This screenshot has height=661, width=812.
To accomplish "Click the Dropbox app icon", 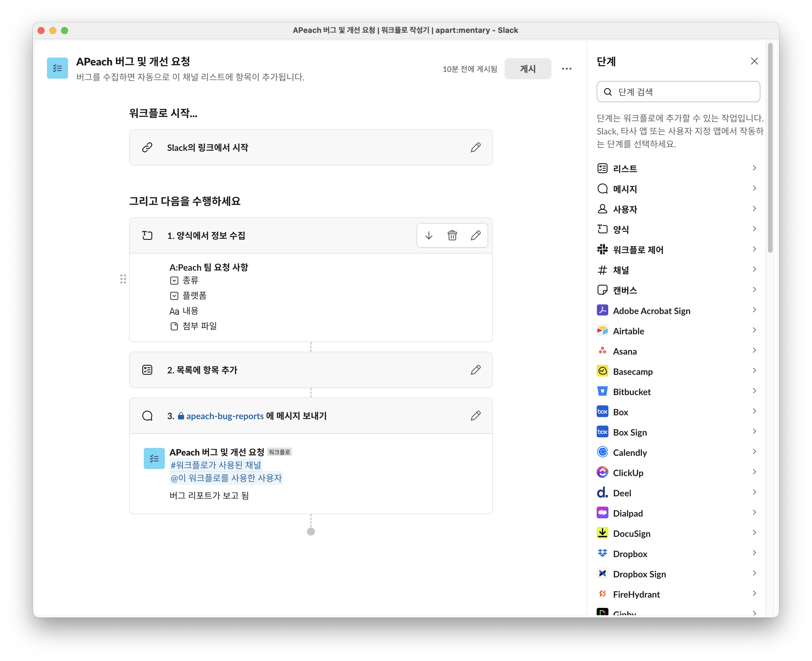I will click(x=602, y=553).
